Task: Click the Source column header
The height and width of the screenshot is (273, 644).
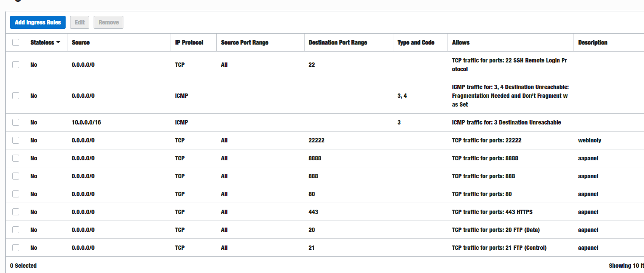Action: click(x=80, y=42)
